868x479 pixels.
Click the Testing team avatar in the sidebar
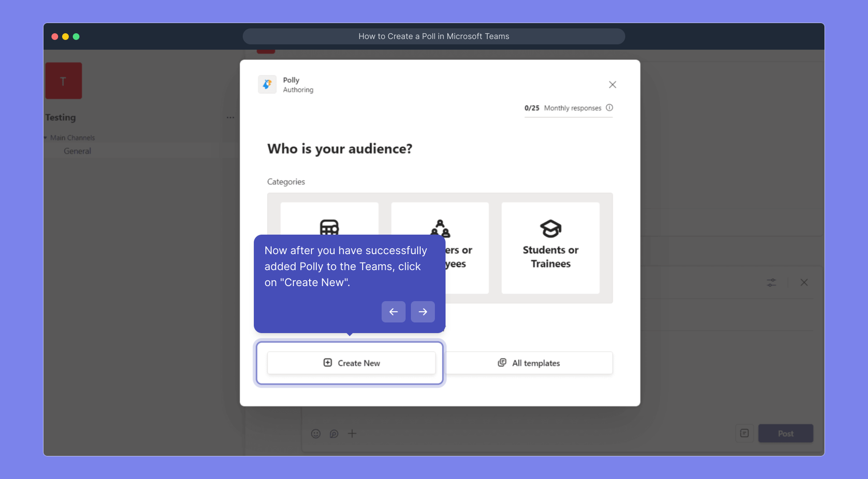pyautogui.click(x=63, y=81)
